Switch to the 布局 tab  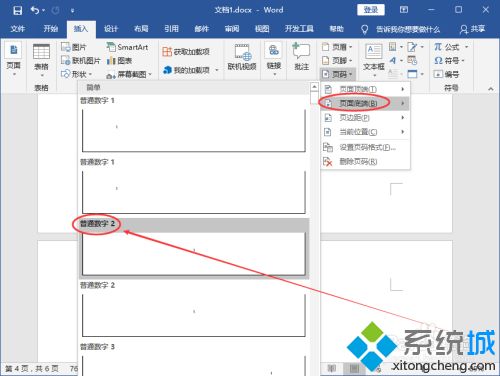[141, 29]
